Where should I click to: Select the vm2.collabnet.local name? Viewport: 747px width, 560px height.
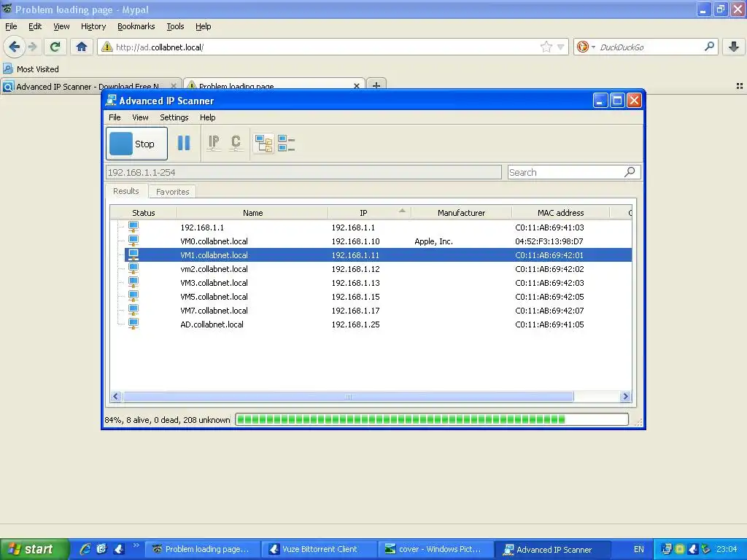pos(214,269)
